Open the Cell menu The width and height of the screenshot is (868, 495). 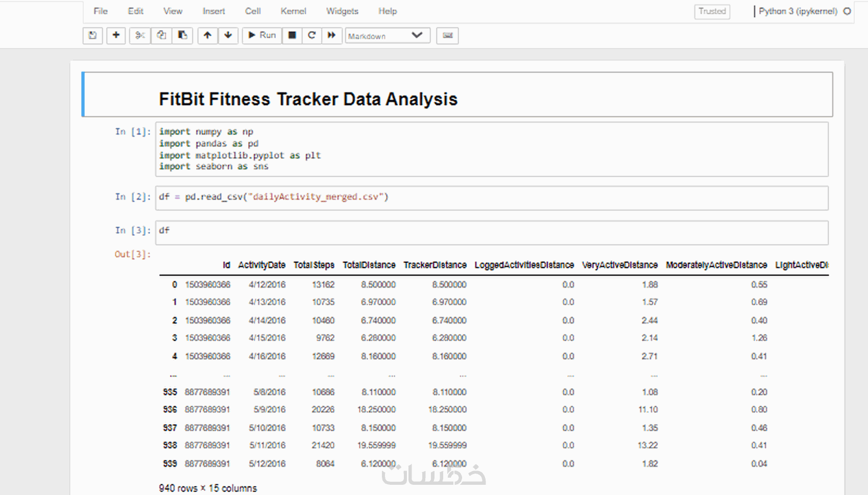(253, 11)
